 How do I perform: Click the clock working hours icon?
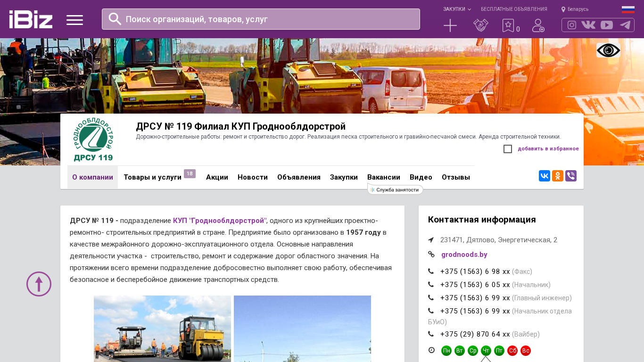point(431,350)
